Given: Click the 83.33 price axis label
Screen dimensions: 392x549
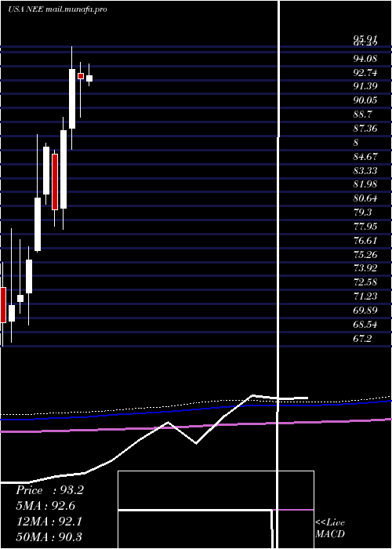Looking at the screenshot, I should click(x=365, y=170).
